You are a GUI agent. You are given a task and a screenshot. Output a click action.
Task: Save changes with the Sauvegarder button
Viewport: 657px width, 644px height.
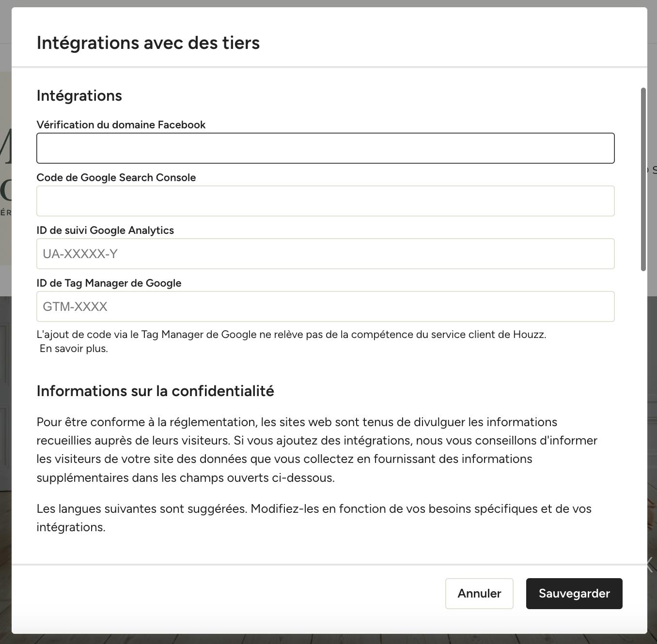574,594
